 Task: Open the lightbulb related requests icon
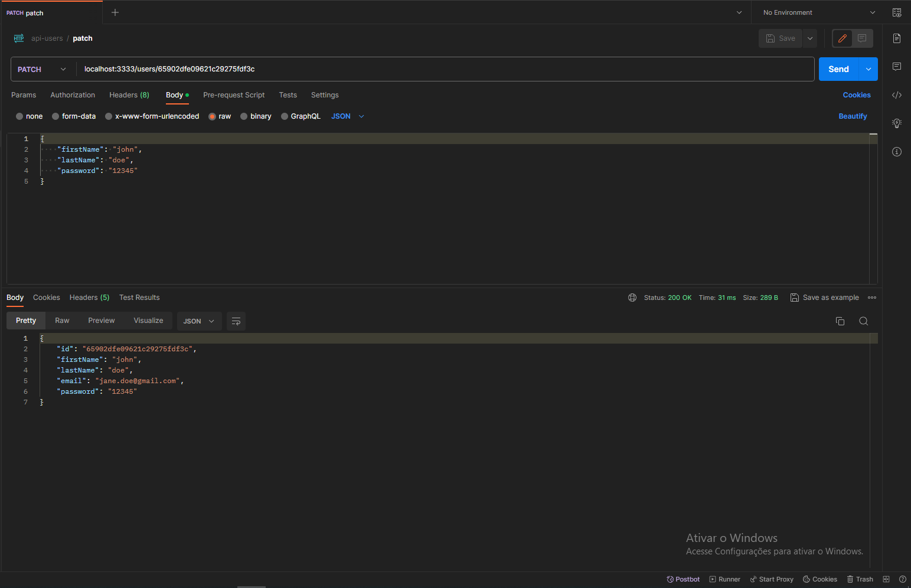click(897, 123)
